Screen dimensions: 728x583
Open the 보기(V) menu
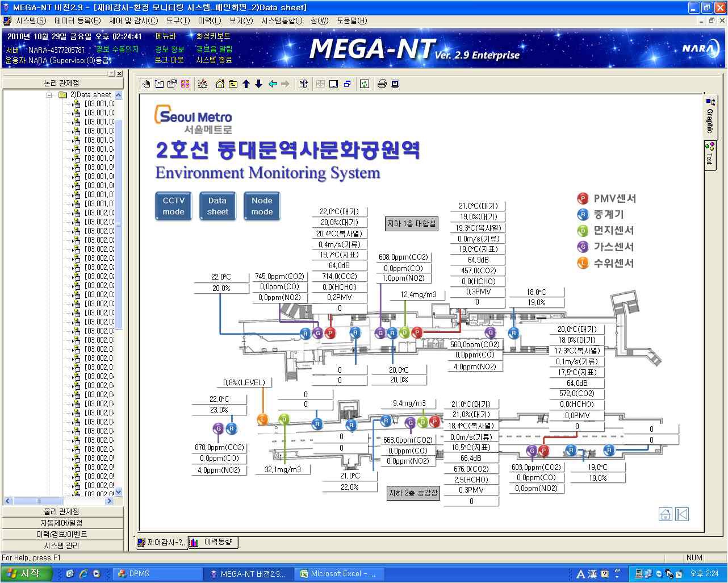click(x=241, y=20)
